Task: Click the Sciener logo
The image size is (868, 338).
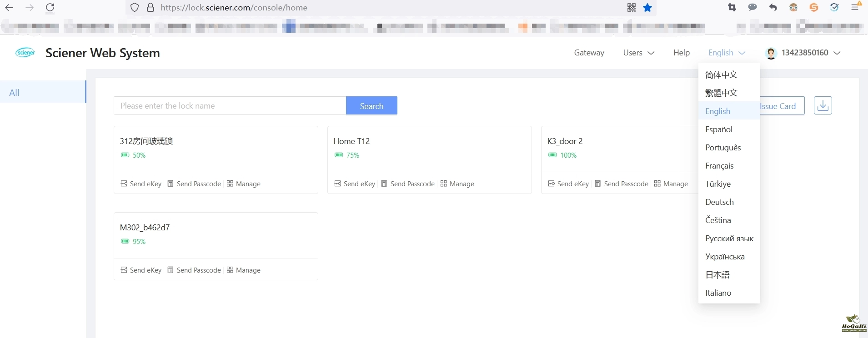Action: [x=25, y=53]
